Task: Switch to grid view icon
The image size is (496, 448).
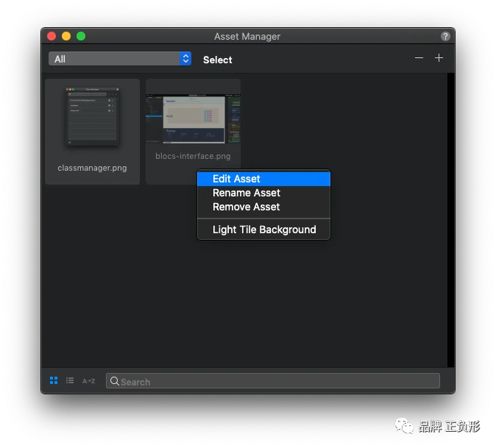Action: [x=54, y=380]
